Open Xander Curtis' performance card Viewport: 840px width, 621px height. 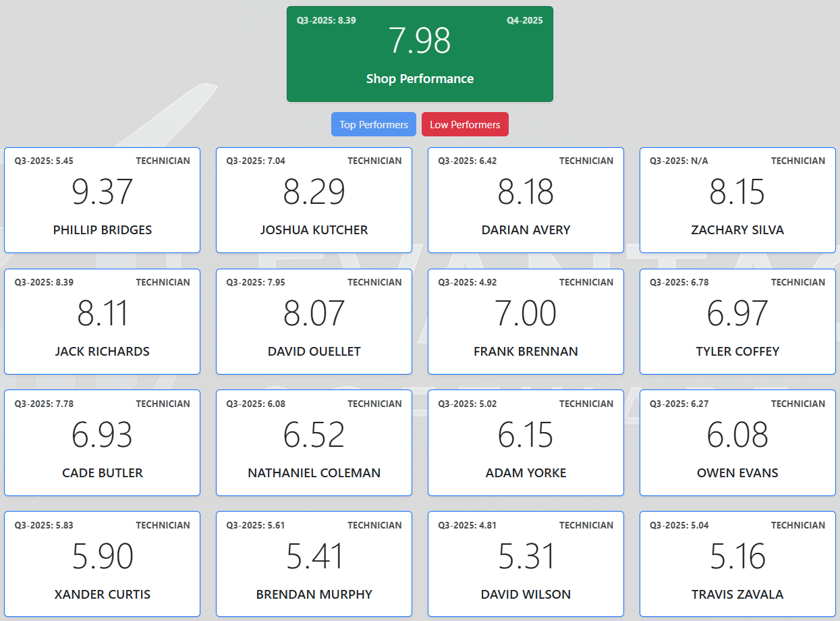click(x=102, y=564)
